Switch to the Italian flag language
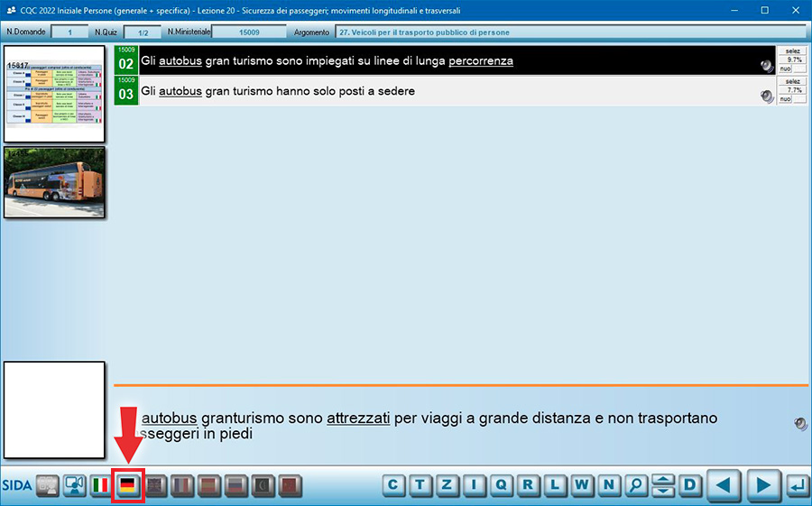Image resolution: width=812 pixels, height=506 pixels. click(x=101, y=485)
